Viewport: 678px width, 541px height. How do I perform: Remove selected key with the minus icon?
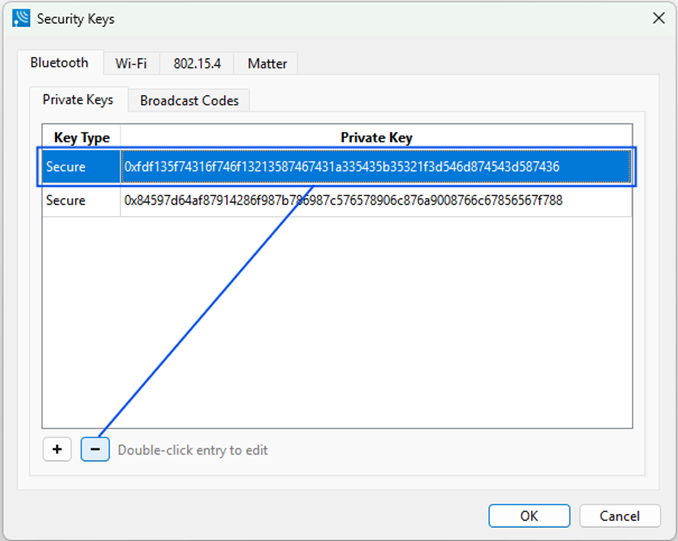(95, 449)
